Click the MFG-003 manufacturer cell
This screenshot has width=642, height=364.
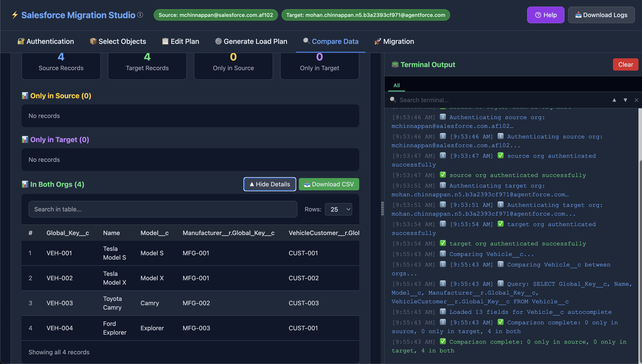coord(196,328)
